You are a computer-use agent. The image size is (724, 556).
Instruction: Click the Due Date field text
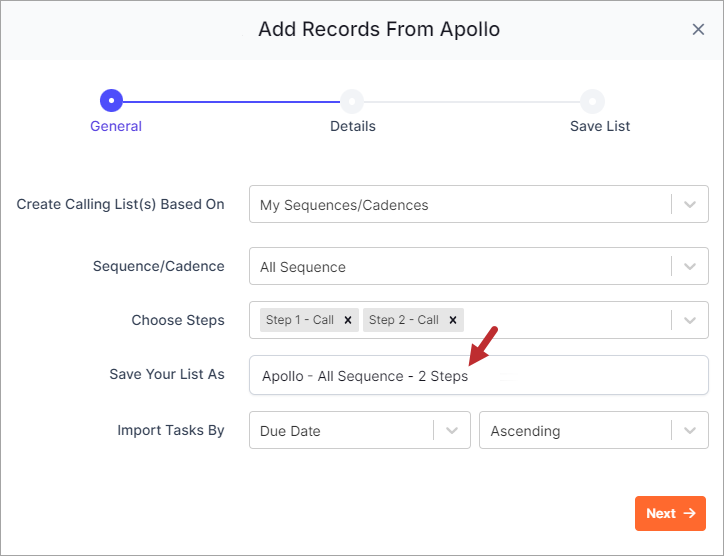[x=290, y=431]
